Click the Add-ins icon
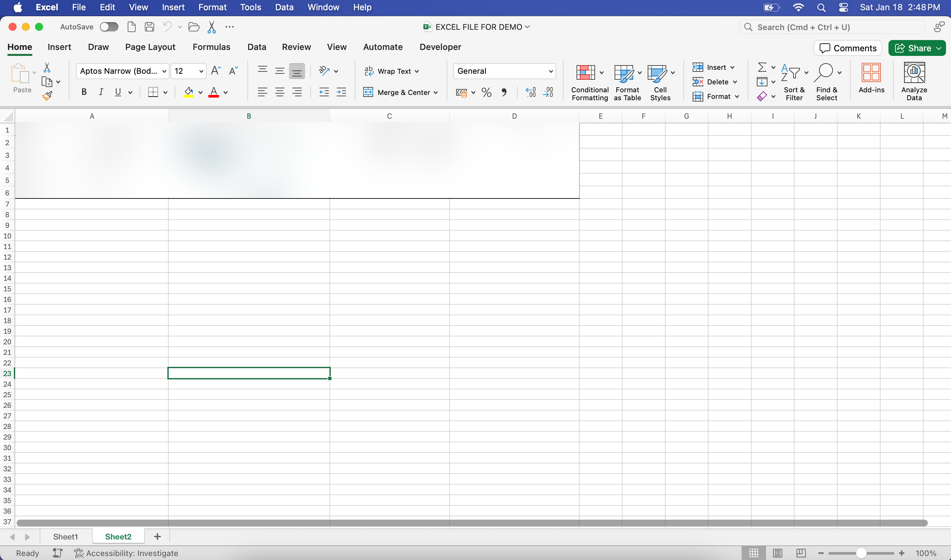This screenshot has height=560, width=951. coord(871,72)
